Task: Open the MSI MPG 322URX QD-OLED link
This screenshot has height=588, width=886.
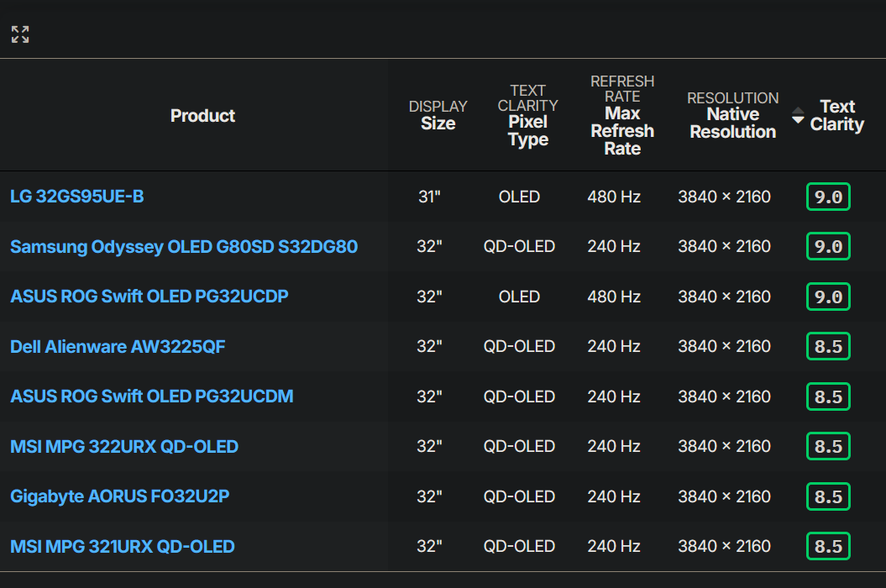Action: coord(124,446)
